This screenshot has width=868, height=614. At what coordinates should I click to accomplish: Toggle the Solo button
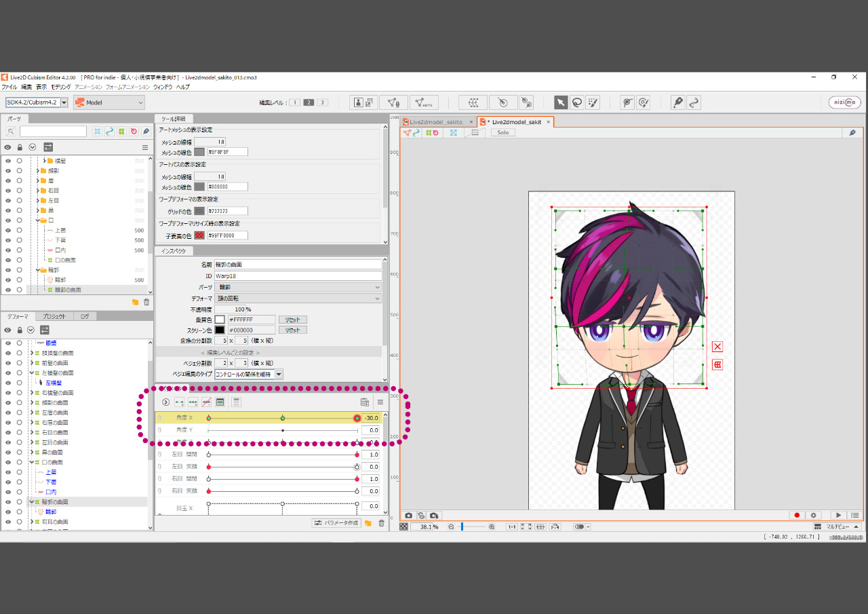click(502, 132)
